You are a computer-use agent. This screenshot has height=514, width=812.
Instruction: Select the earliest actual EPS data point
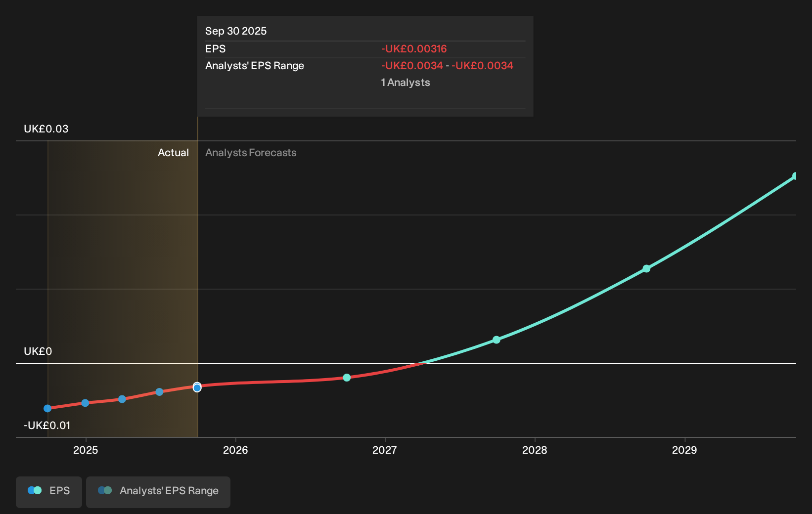(x=47, y=408)
